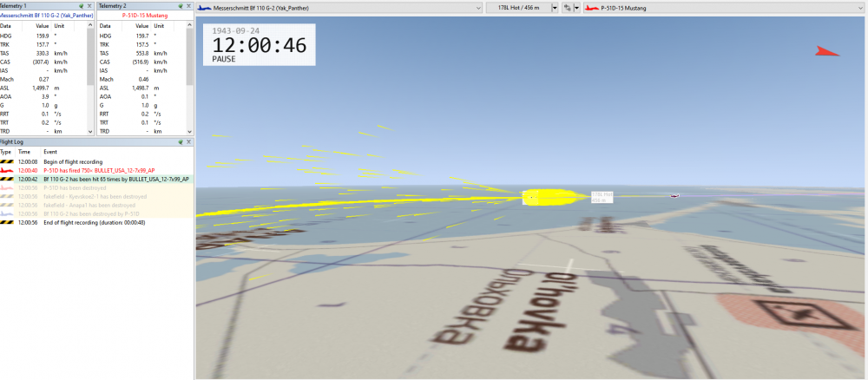The height and width of the screenshot is (380, 868).
Task: Click the Telemetry 2 scrollbar thumb
Action: click(x=190, y=57)
